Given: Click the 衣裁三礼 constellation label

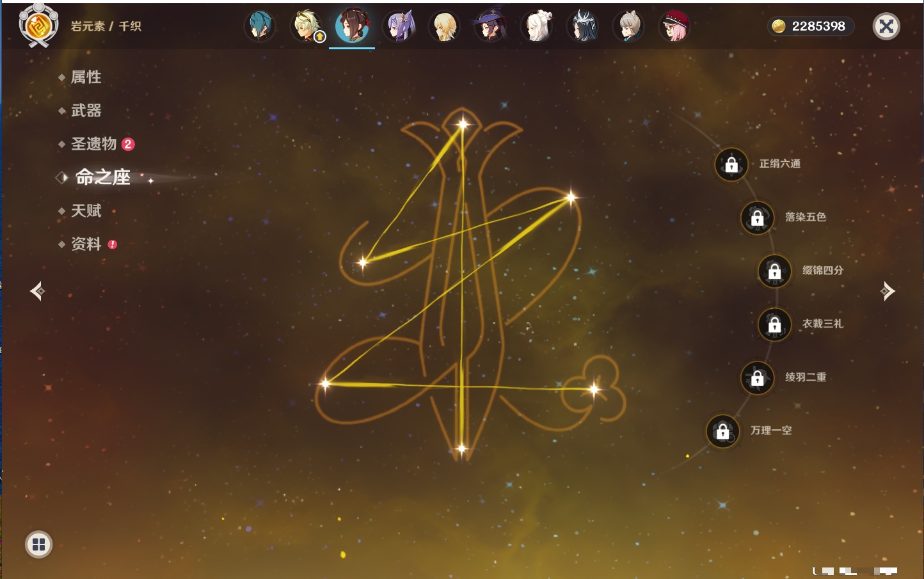Looking at the screenshot, I should point(822,324).
